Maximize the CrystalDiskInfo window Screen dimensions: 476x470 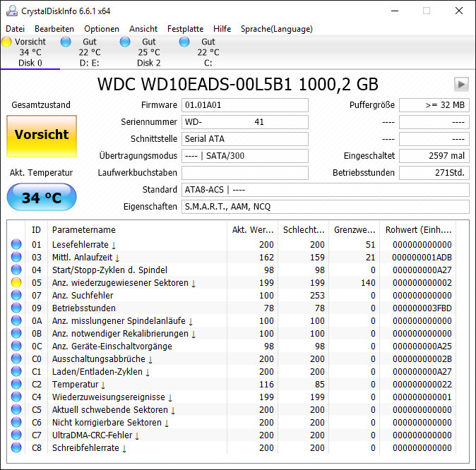pos(427,11)
